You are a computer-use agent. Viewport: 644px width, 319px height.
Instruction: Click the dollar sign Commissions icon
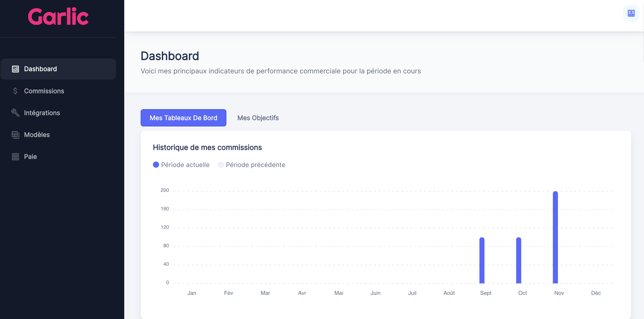click(15, 91)
